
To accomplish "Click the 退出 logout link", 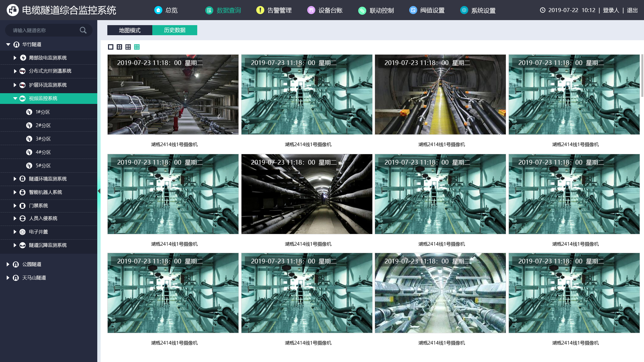I will (x=632, y=10).
